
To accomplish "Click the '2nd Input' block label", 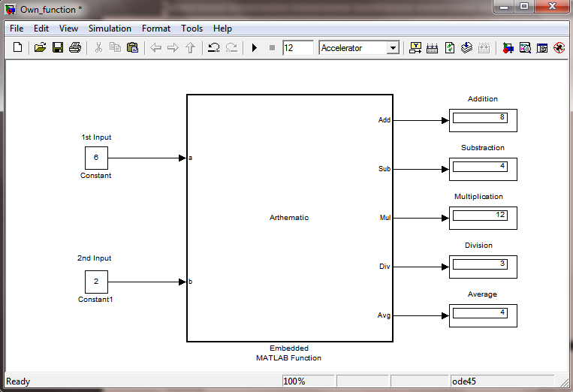I will click(94, 258).
